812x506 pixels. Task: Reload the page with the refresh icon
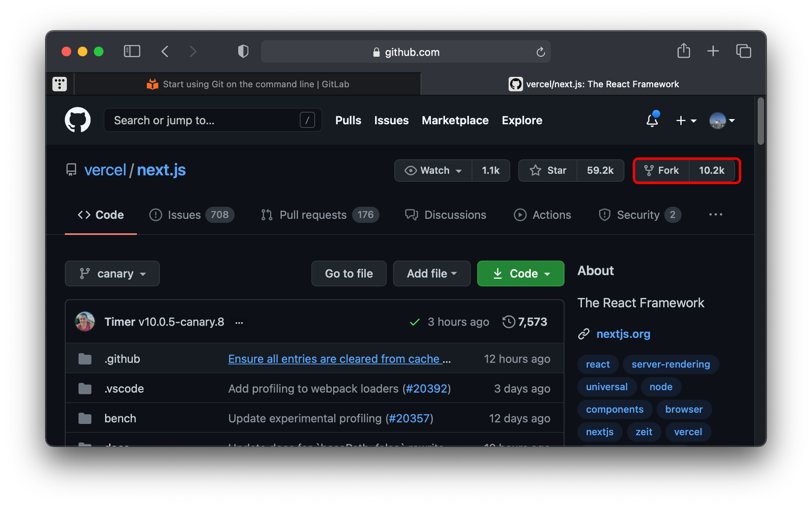click(541, 52)
